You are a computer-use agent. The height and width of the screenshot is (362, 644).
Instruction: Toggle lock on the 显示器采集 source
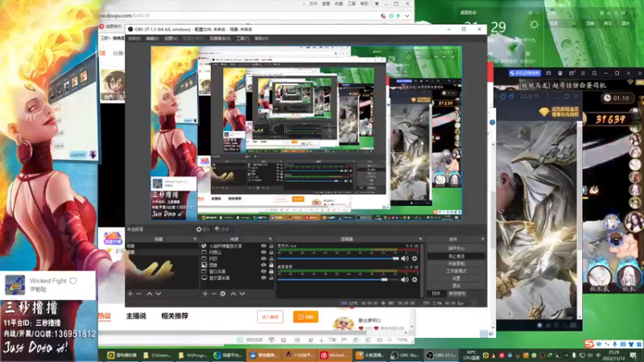(x=271, y=278)
